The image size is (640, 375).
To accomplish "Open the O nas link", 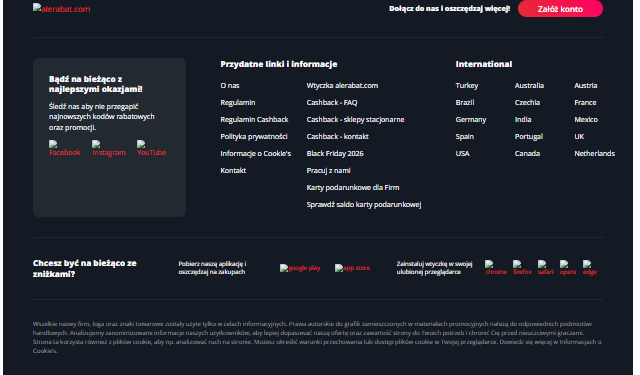I will click(230, 86).
